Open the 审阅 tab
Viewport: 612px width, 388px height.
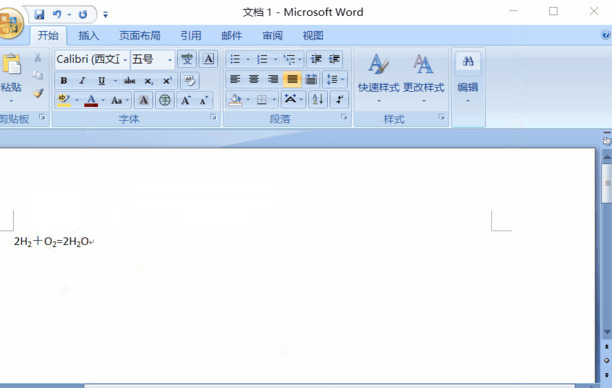tap(272, 36)
